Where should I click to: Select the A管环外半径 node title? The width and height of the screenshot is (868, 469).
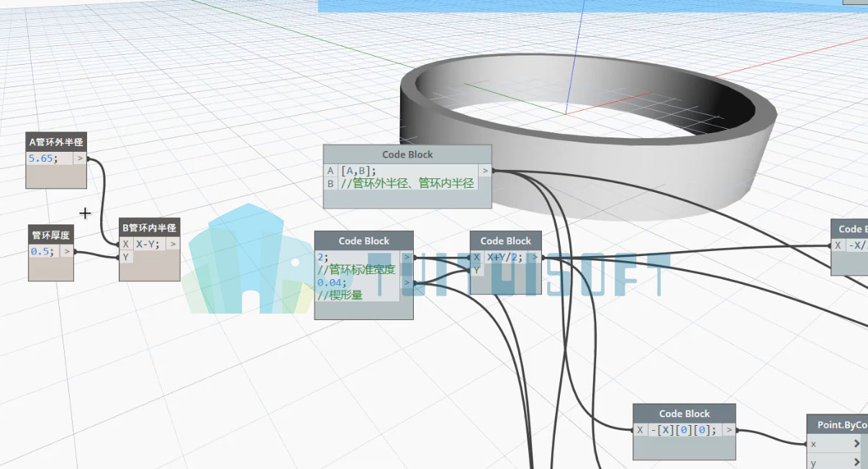[x=56, y=142]
